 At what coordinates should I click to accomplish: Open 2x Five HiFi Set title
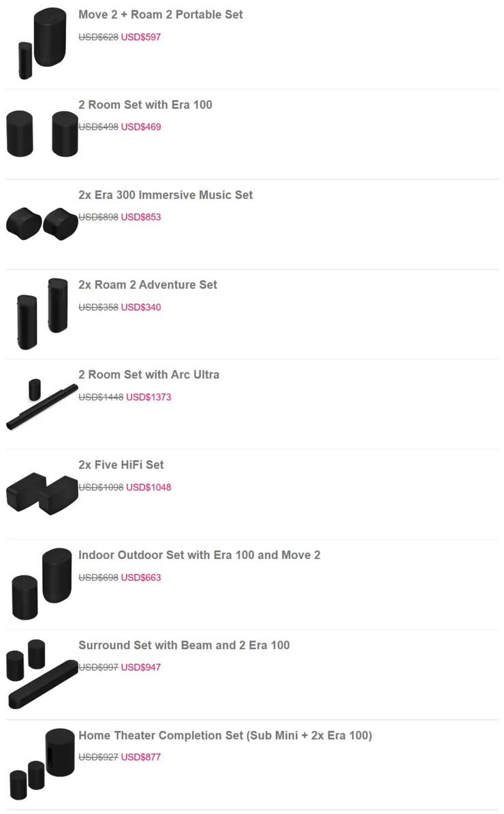(121, 464)
